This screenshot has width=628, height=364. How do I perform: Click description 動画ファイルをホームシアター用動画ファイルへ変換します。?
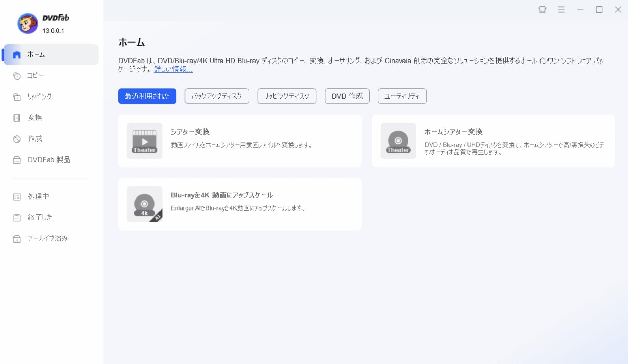coord(241,145)
